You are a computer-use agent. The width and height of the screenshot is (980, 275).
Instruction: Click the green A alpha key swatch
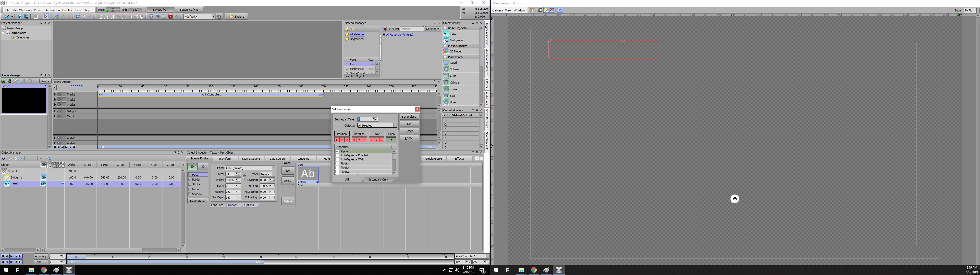(391, 140)
